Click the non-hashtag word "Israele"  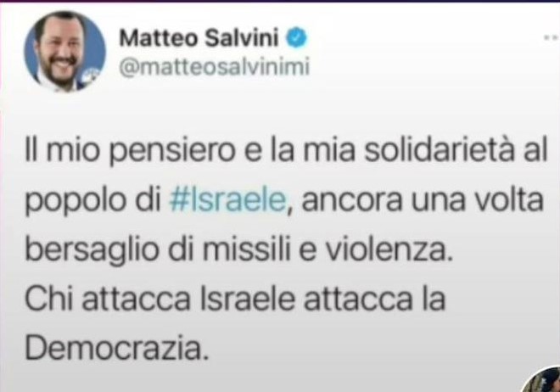point(248,299)
